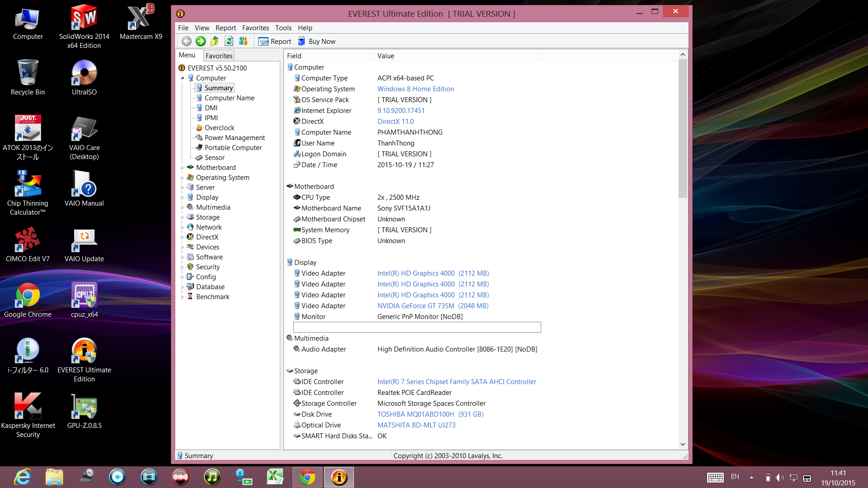Screen dimensions: 868x488
Task: Open MATSHITA BD-MLT UJ273 link
Action: [x=416, y=425]
